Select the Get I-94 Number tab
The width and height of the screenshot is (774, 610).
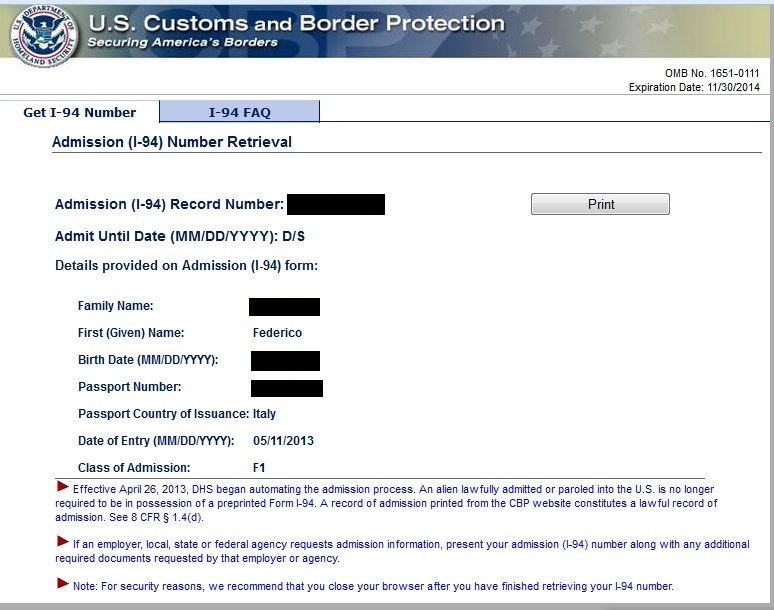click(79, 112)
